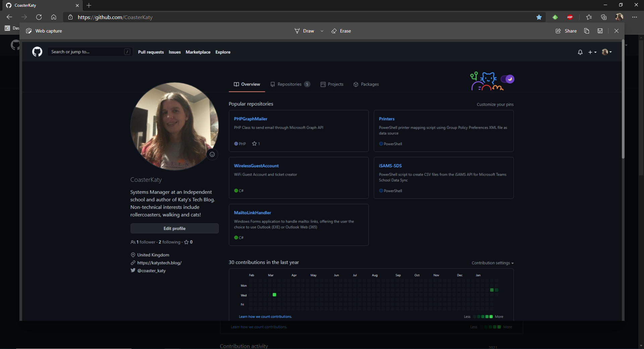Expand the Contribution settings dropdown
The image size is (644, 349).
click(492, 263)
